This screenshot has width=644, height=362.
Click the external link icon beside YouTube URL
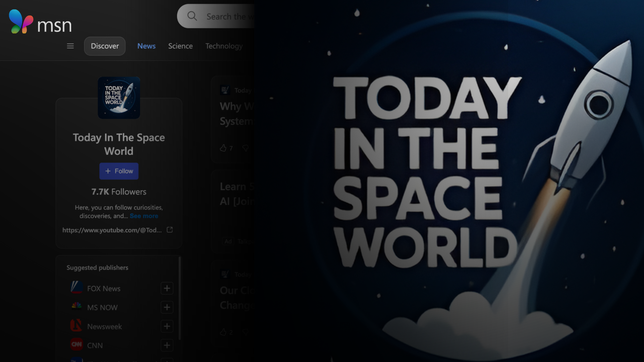coord(170,230)
